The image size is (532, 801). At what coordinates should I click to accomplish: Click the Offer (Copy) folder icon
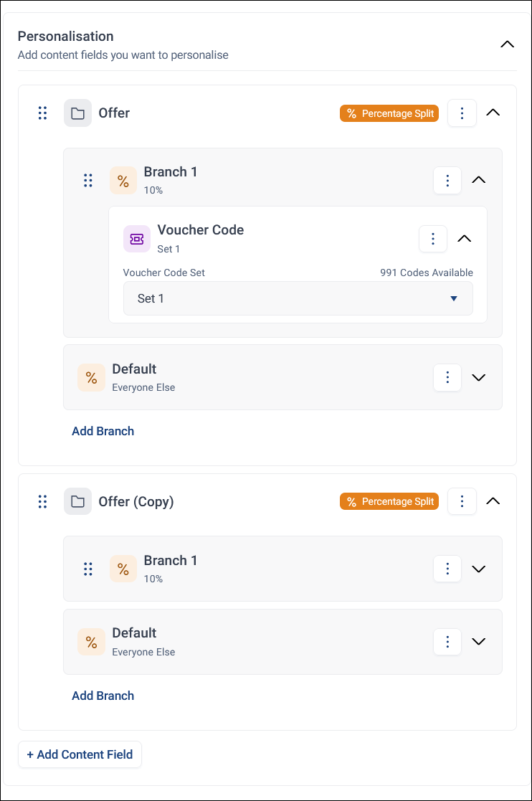point(77,501)
